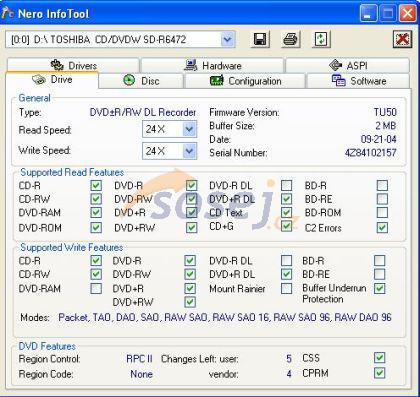The width and height of the screenshot is (420, 397).
Task: Click firmware version value TU50
Action: pos(385,112)
